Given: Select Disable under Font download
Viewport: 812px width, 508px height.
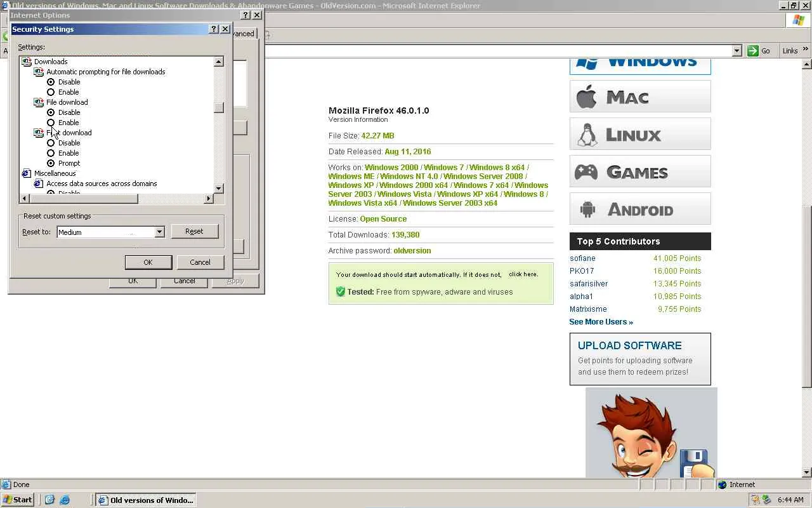Looking at the screenshot, I should [51, 143].
